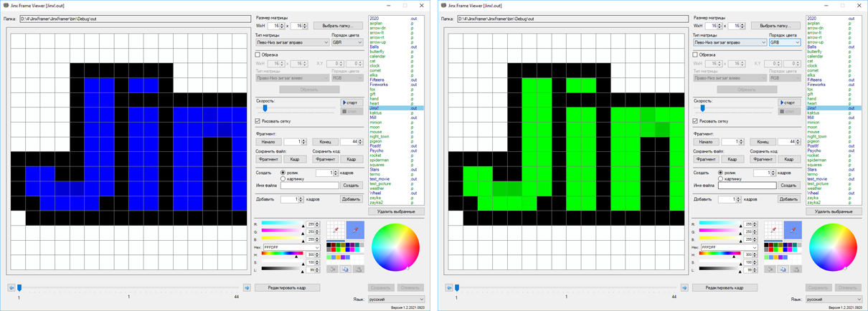Click color wheel in right window
Screen dimensions: 868x311
tap(833, 248)
